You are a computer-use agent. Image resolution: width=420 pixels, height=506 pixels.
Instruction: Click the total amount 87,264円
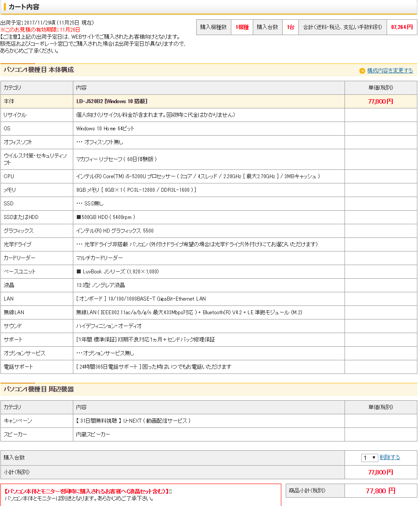[402, 27]
